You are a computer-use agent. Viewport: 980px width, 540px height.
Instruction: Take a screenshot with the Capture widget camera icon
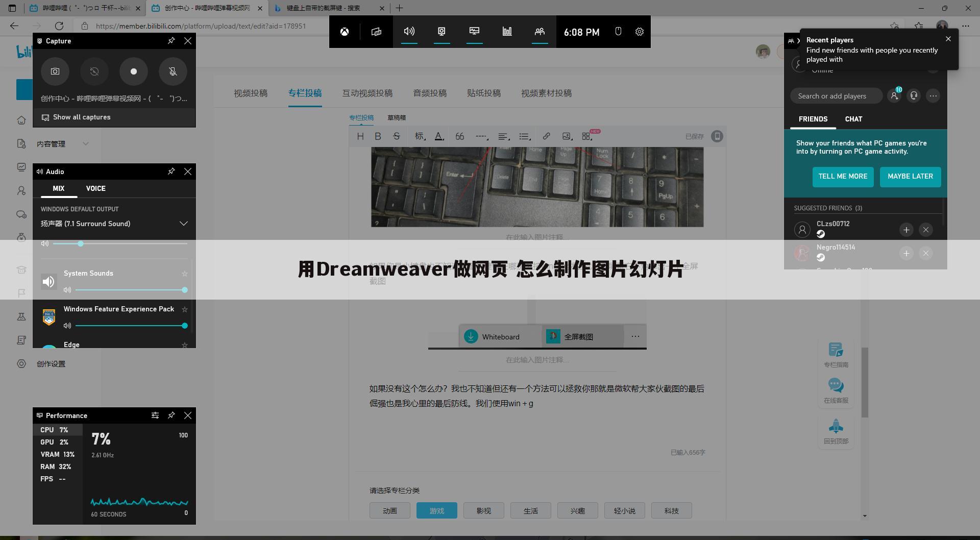55,71
